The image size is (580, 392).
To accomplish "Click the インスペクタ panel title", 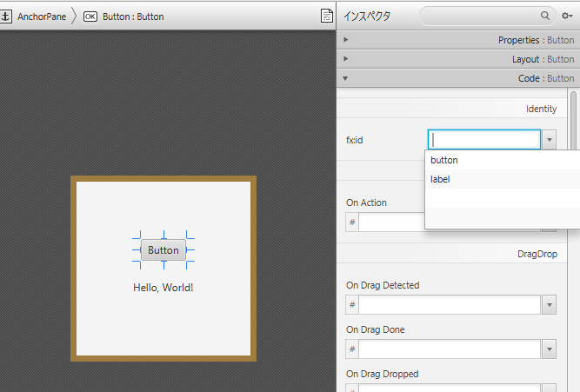I will 367,16.
